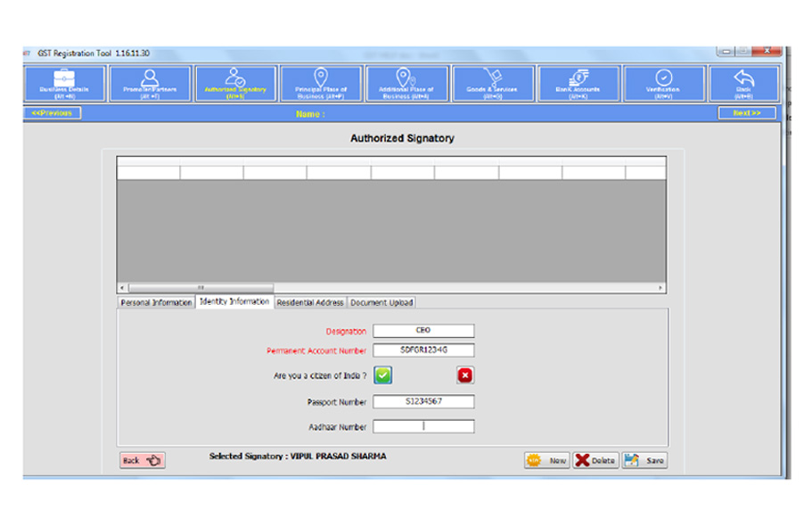
Task: Go to the Verification section
Action: click(664, 84)
